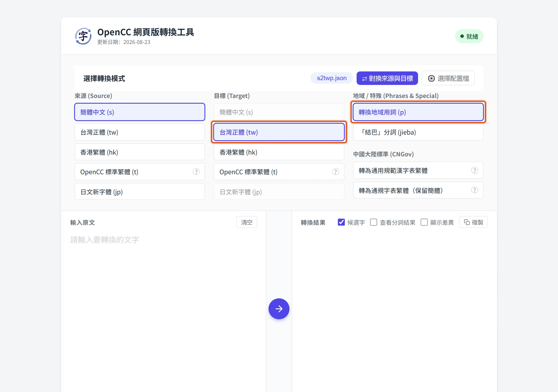Click the OpenCC 字 logo icon
Viewport: 558px width, 392px height.
click(83, 36)
